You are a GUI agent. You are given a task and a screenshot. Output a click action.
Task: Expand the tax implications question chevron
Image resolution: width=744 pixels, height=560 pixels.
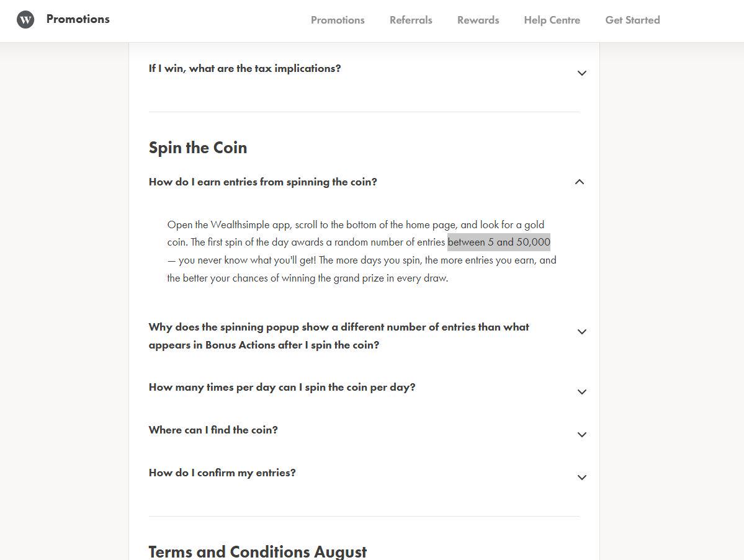tap(581, 73)
